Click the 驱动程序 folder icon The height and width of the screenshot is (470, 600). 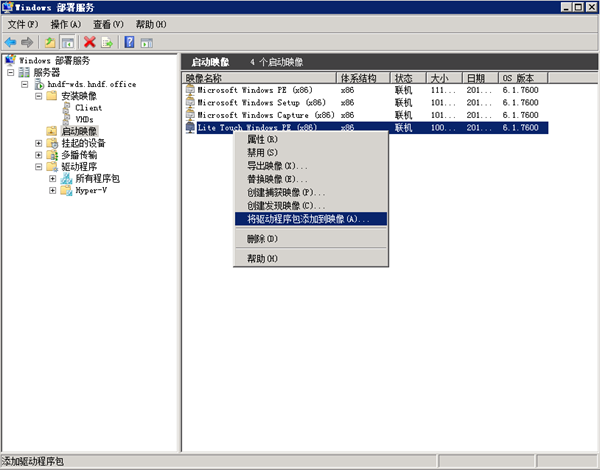(x=52, y=166)
